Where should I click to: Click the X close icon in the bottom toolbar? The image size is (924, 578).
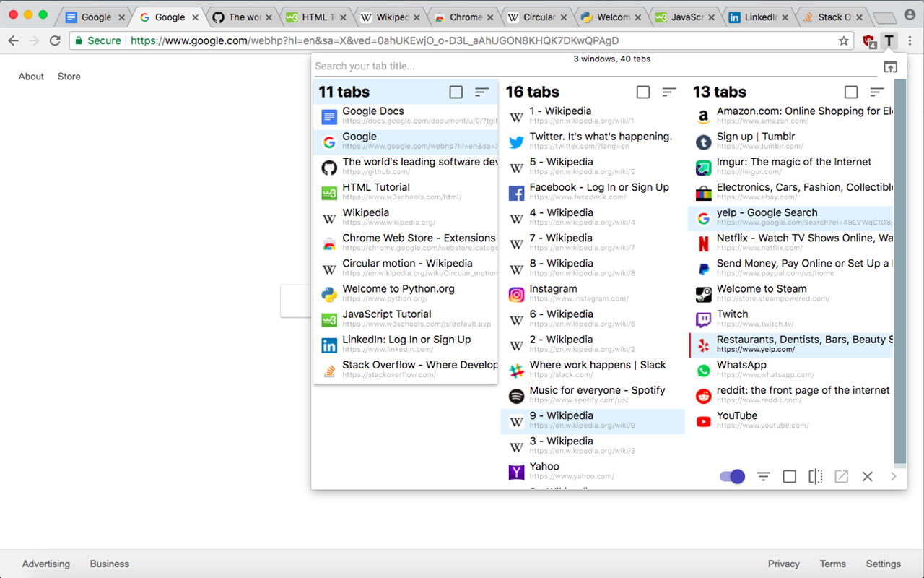pyautogui.click(x=867, y=476)
